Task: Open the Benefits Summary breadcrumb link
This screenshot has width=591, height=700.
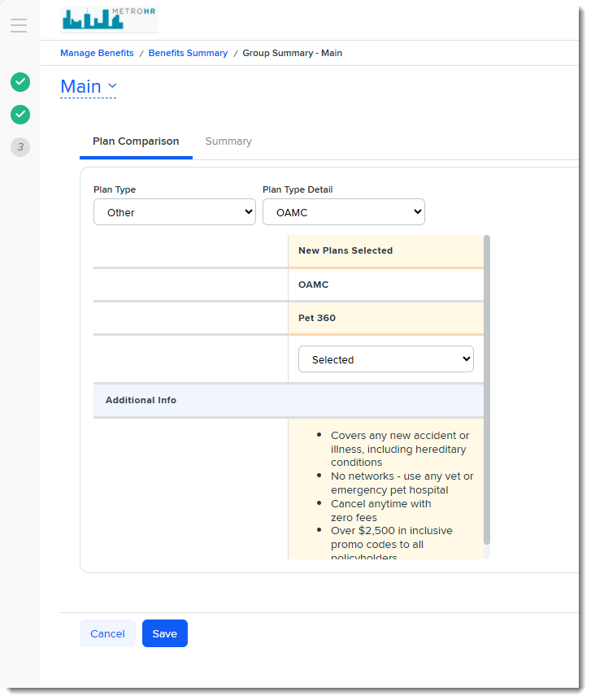Action: pyautogui.click(x=188, y=53)
